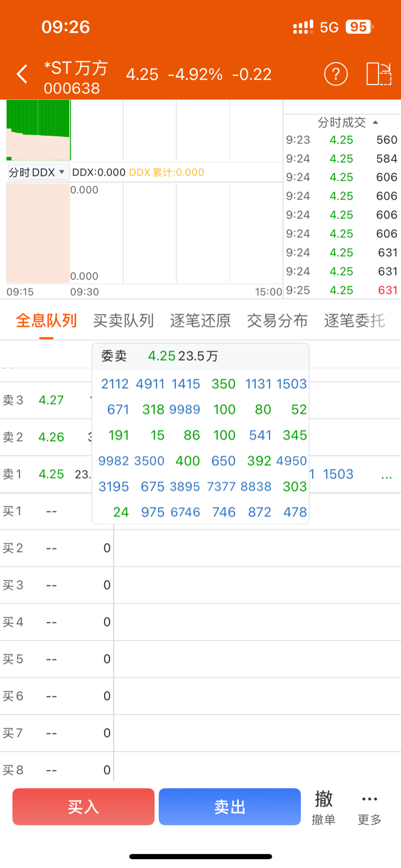Tap order 9989 in sell queue popup

[185, 410]
